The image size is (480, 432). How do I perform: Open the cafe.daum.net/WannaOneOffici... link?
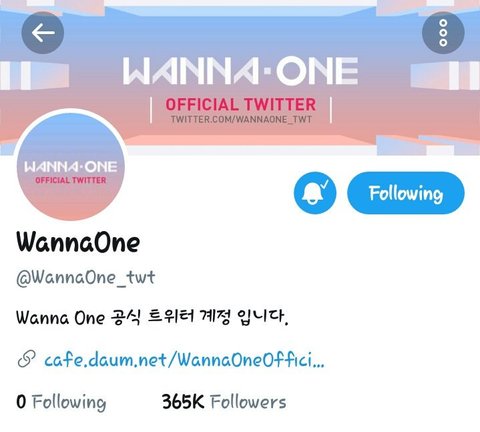click(x=184, y=360)
